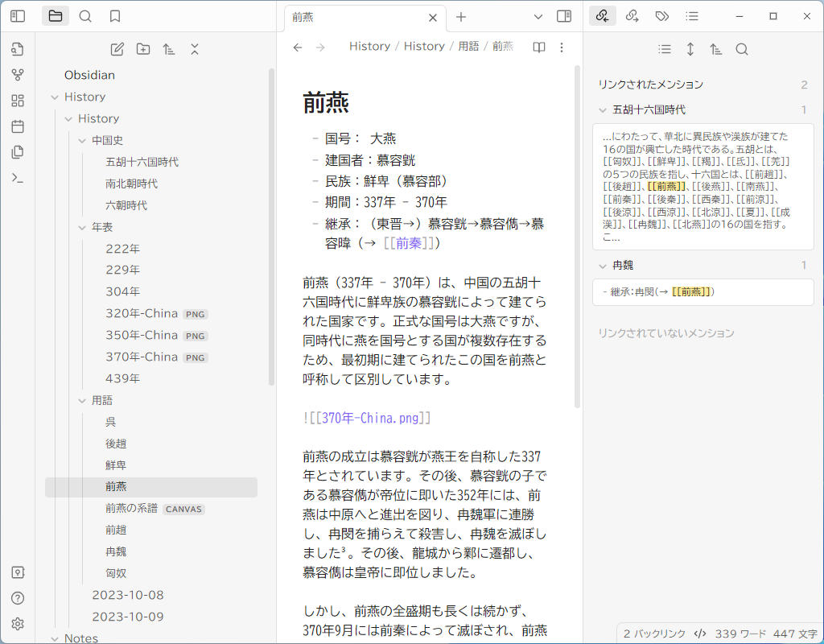Open the 2023-10-08 daily note
The height and width of the screenshot is (644, 824).
coord(128,595)
